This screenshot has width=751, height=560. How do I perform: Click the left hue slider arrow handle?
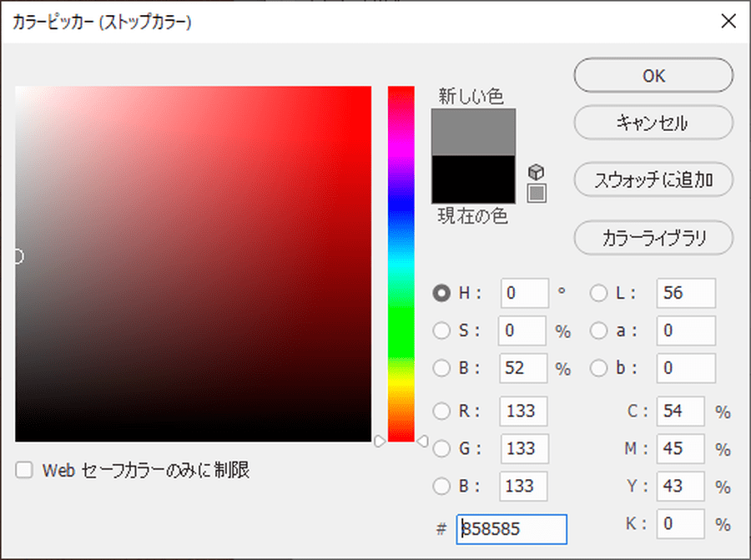pyautogui.click(x=380, y=441)
